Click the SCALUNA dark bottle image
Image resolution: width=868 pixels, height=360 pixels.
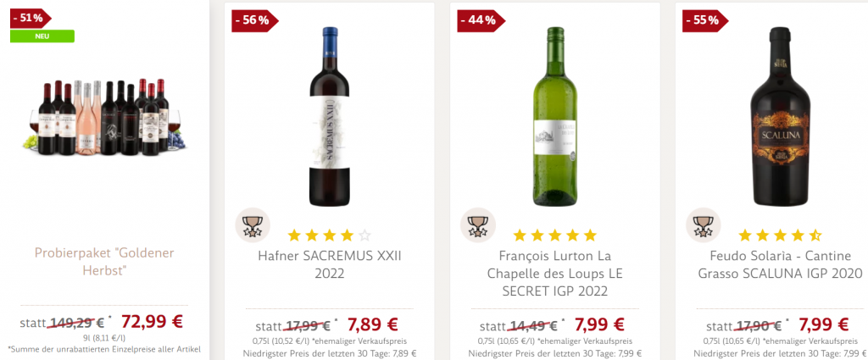(x=780, y=119)
